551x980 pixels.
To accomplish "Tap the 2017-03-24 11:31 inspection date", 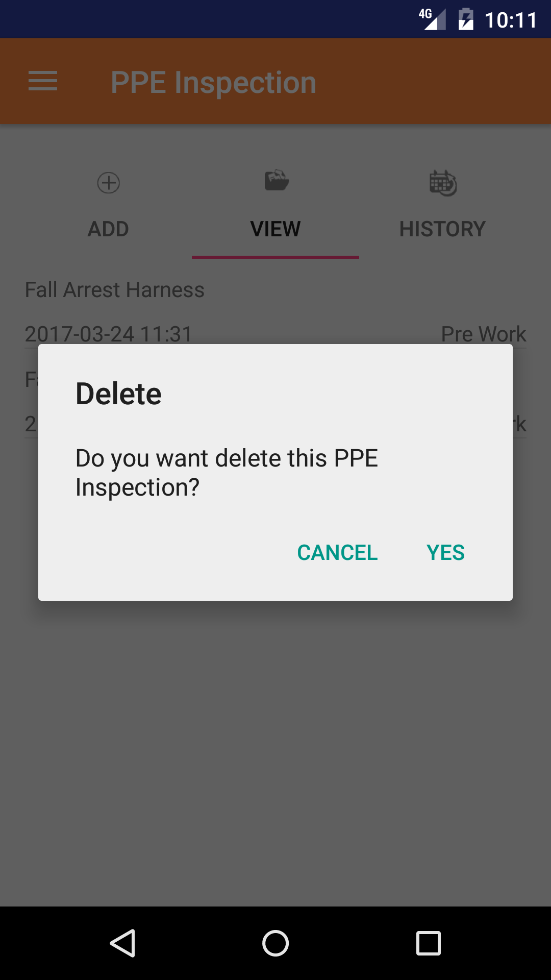I will point(109,334).
